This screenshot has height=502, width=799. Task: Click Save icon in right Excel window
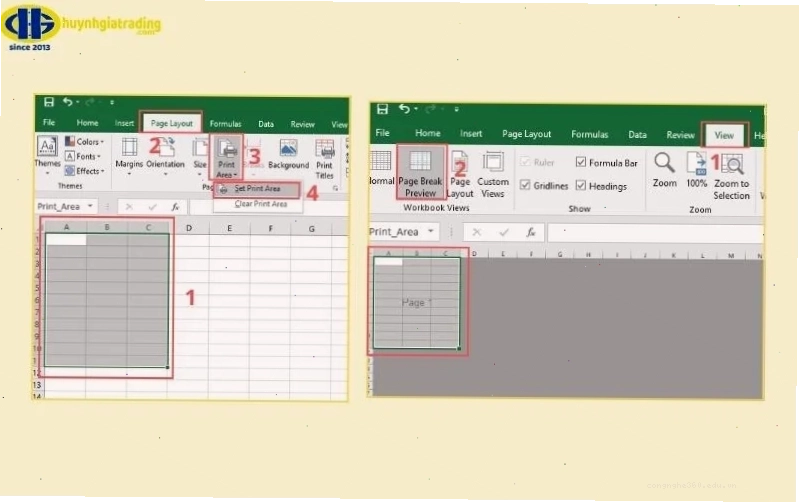click(x=382, y=109)
